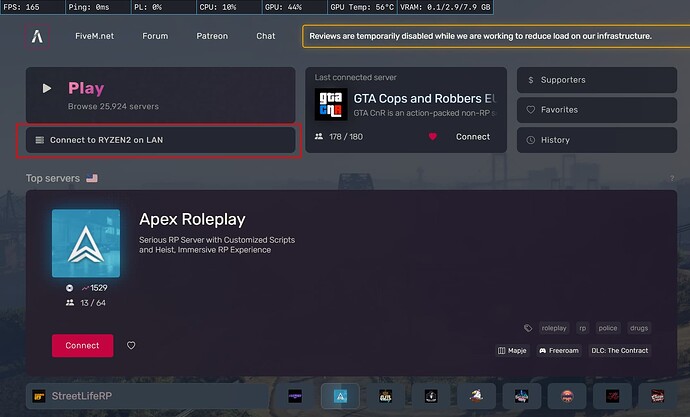Click the GTA CnR server logo

point(330,105)
